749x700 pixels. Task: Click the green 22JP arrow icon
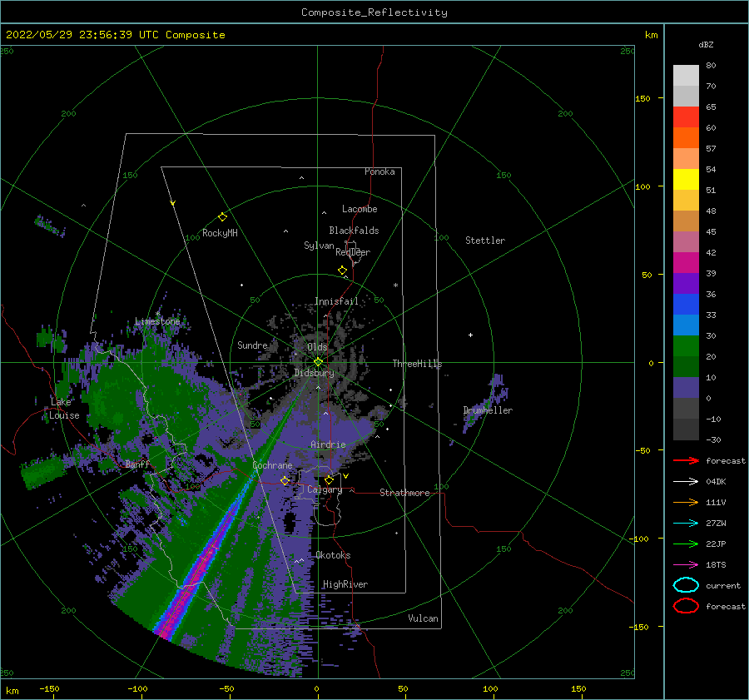(x=686, y=544)
